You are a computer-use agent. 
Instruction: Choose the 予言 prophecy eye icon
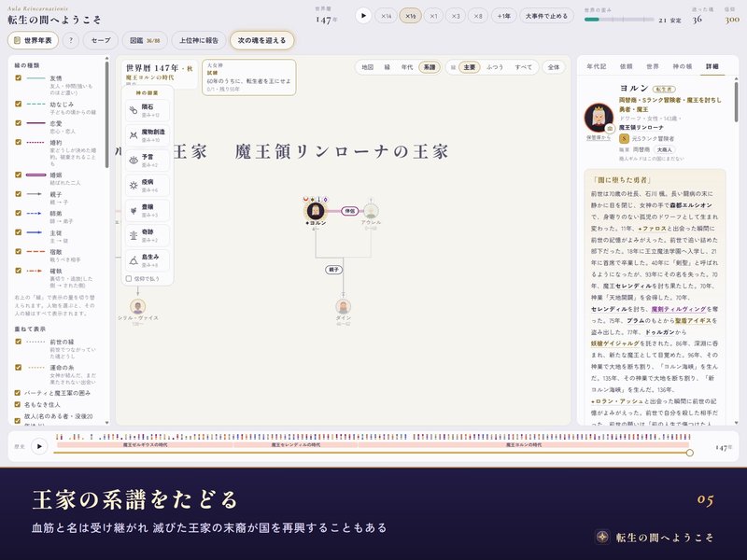tap(134, 161)
